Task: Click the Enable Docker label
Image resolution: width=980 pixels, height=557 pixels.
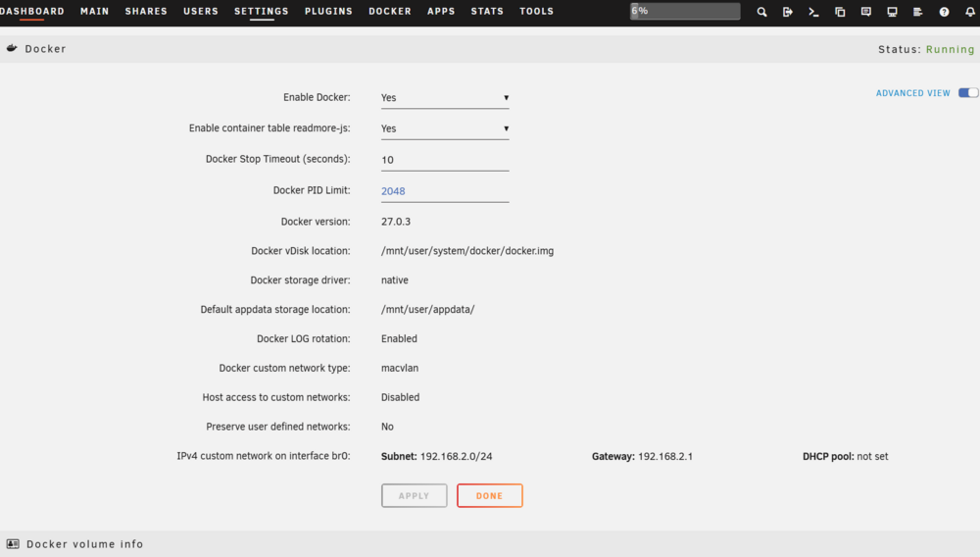Action: click(x=317, y=97)
